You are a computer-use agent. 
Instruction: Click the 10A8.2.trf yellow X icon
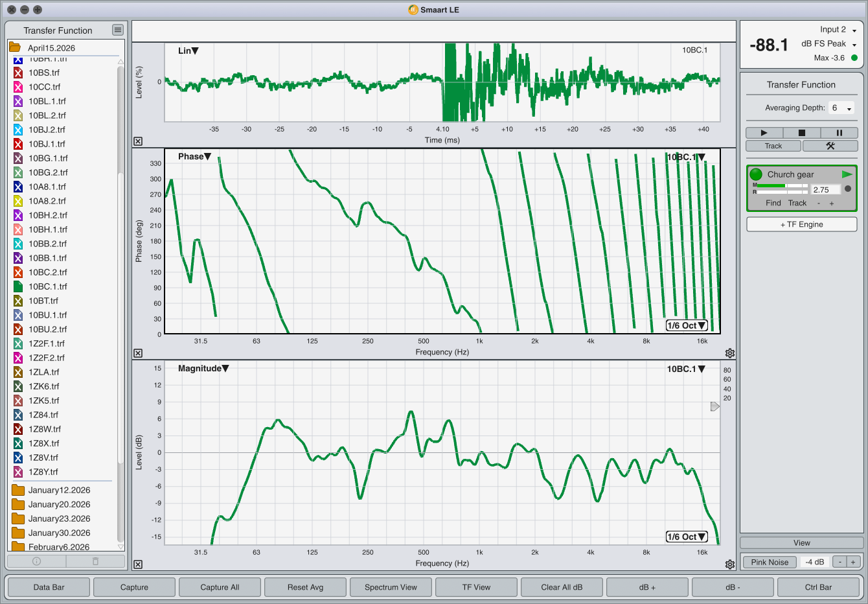point(18,201)
